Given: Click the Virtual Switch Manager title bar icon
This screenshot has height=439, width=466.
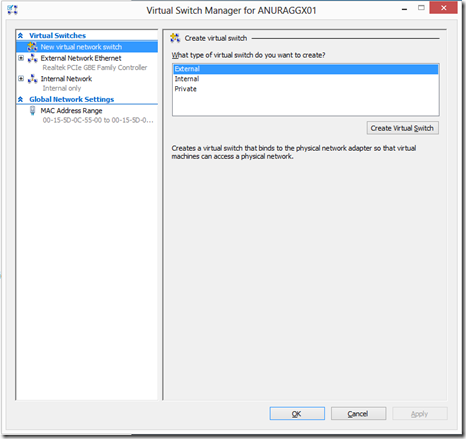Looking at the screenshot, I should tap(12, 10).
